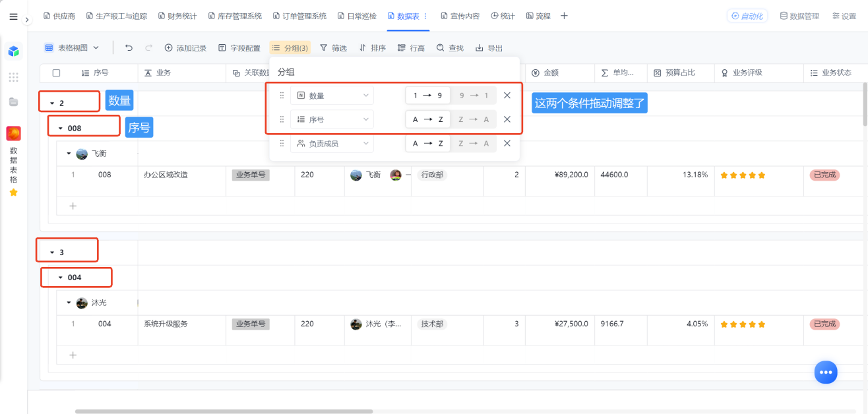The height and width of the screenshot is (414, 868).
Task: Open the 排序 sort tool
Action: click(373, 47)
